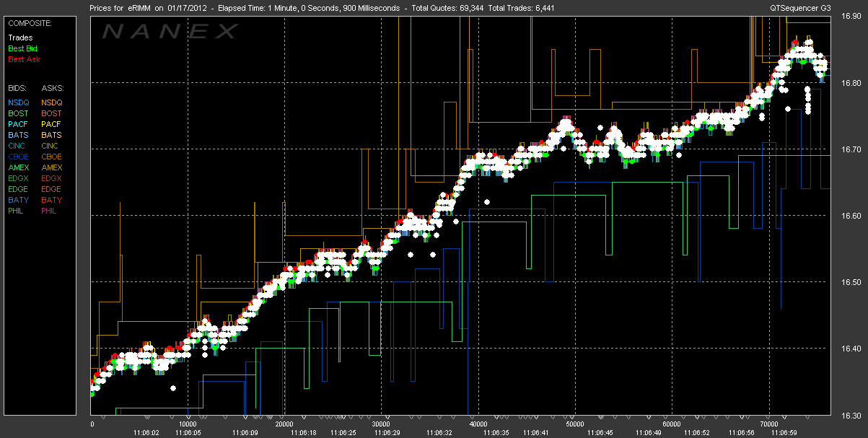Select NSDQ in the BIDS column

click(19, 102)
